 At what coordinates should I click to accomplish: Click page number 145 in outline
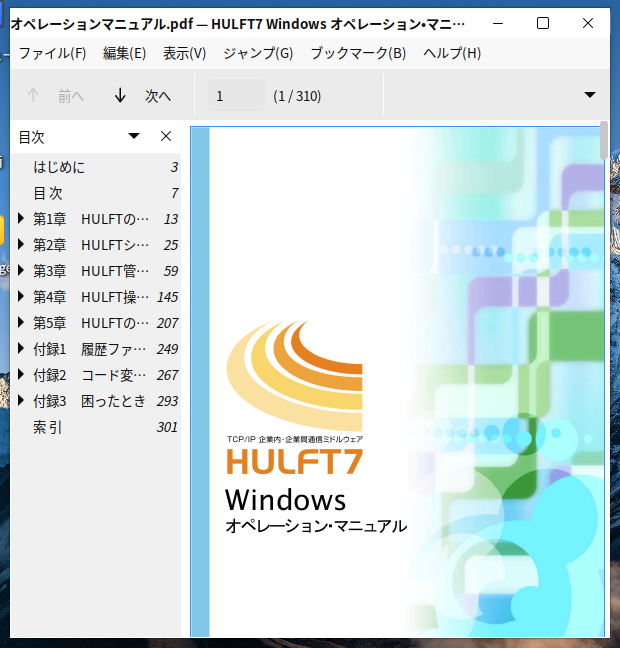167,297
